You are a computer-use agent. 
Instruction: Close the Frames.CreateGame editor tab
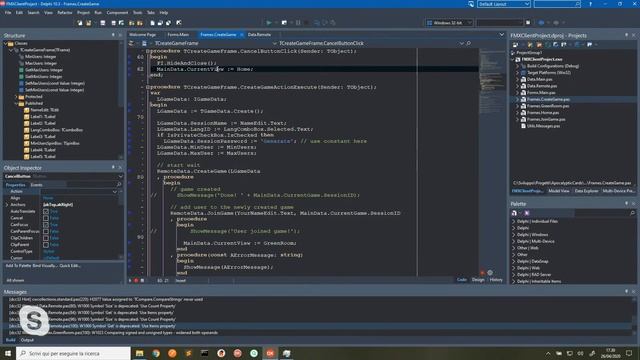[x=242, y=35]
